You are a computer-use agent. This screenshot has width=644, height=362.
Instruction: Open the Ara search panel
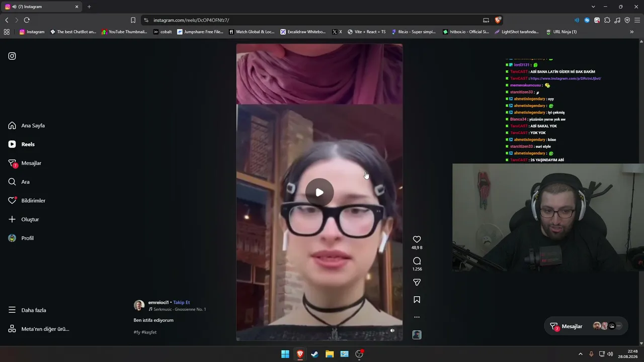pyautogui.click(x=19, y=182)
